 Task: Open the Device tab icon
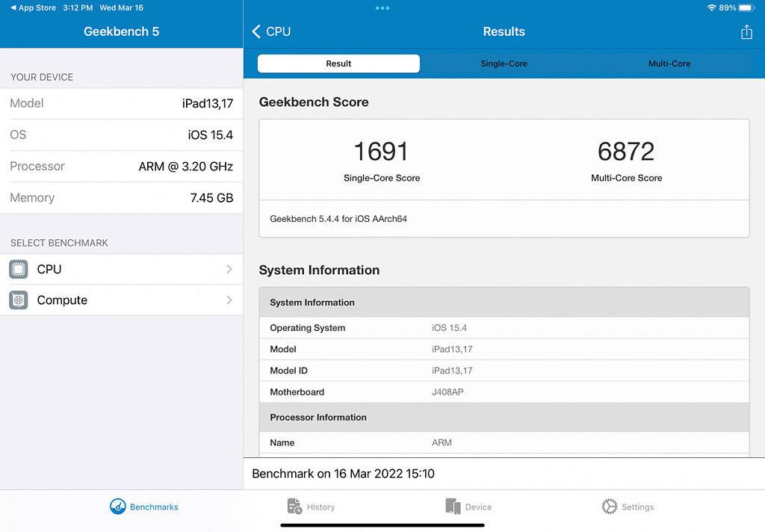[453, 507]
